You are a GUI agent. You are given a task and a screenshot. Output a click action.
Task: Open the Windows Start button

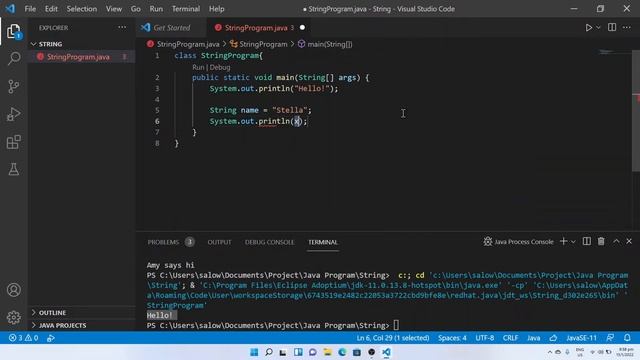tap(254, 352)
